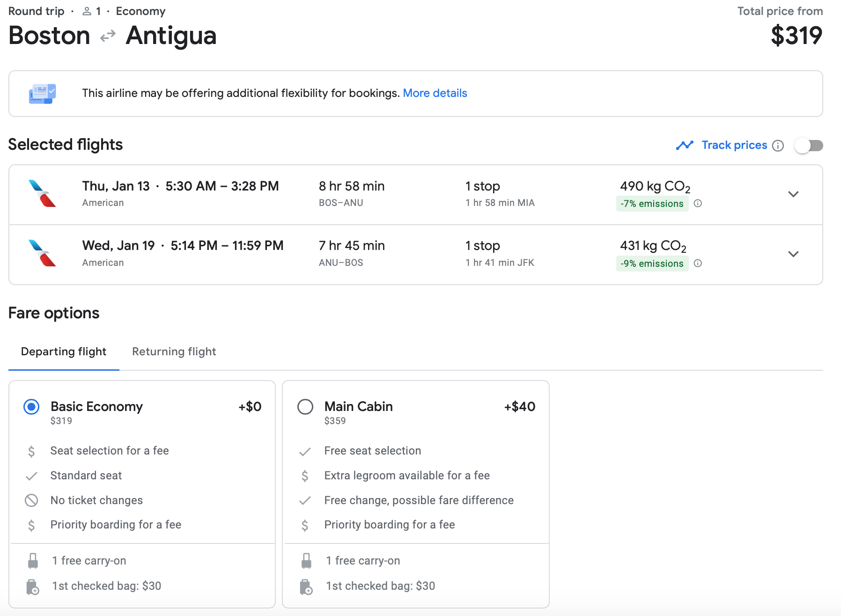The image size is (841, 616).
Task: Select the Basic Economy fare radio button
Action: 31,407
